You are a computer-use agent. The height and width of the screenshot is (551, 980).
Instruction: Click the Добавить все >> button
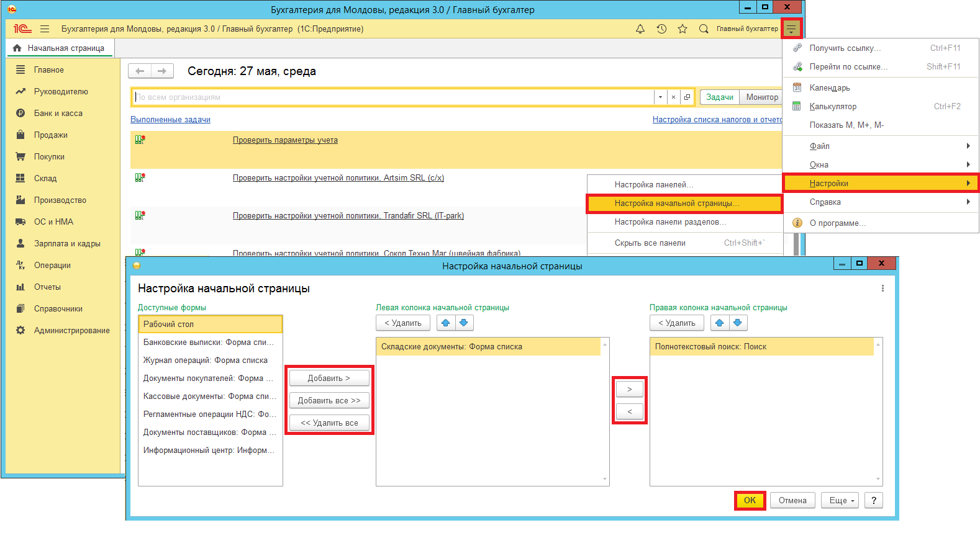pyautogui.click(x=329, y=400)
